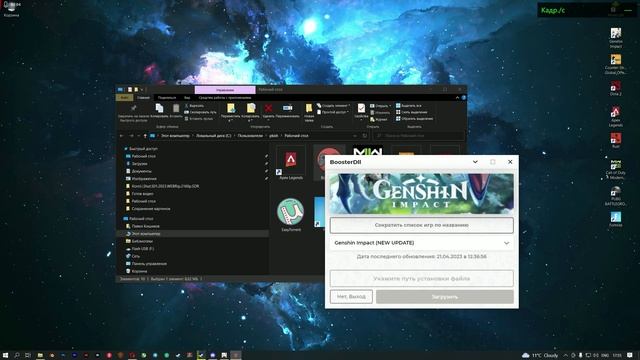
Task: Click the shorten game list by name button
Action: (422, 225)
